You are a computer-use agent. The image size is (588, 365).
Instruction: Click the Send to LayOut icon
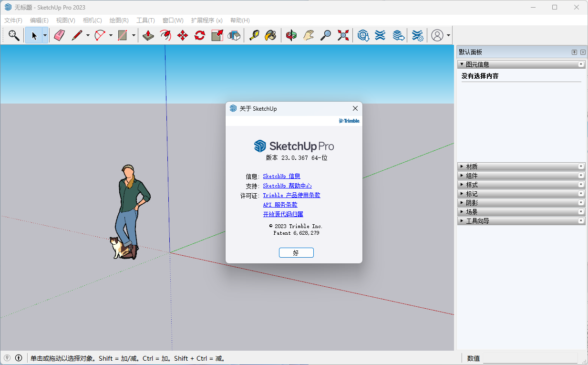[398, 35]
